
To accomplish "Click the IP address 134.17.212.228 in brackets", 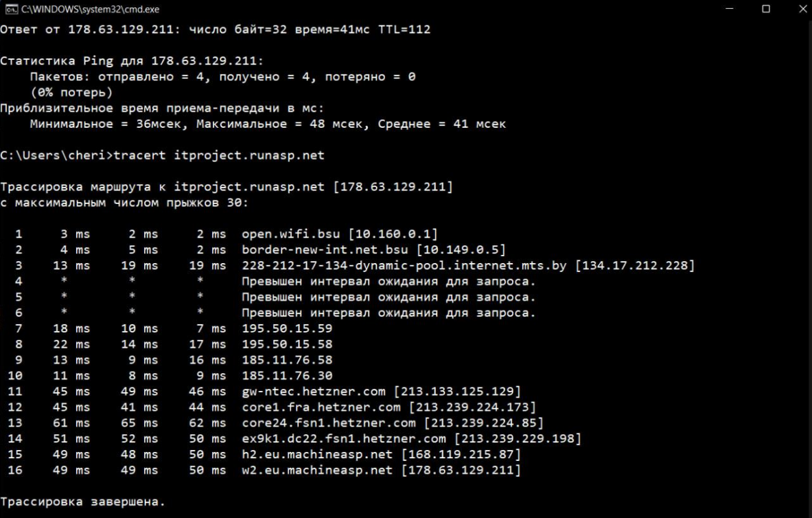I will click(634, 266).
